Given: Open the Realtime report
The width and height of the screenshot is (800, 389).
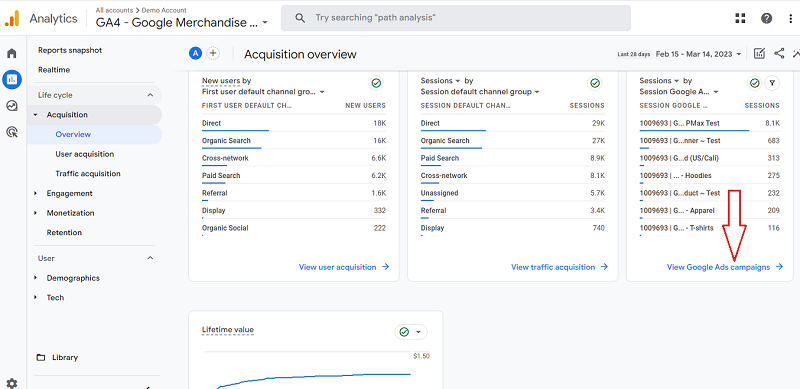Looking at the screenshot, I should 54,70.
